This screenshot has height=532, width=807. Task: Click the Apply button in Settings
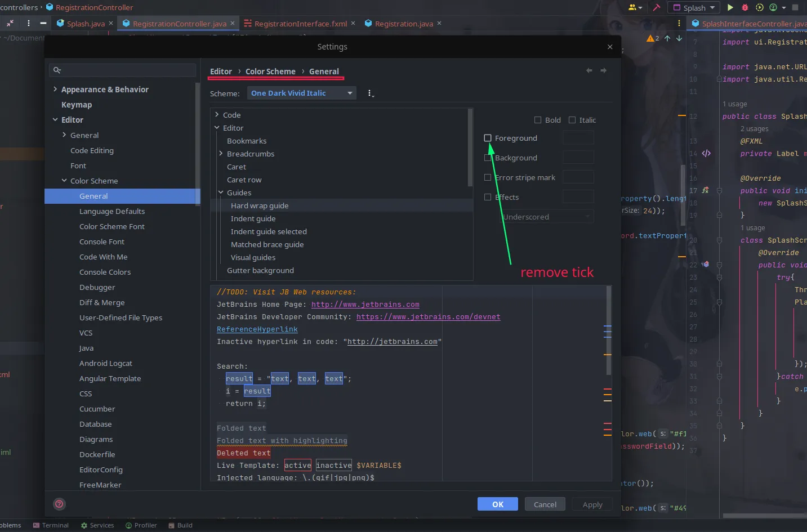(x=592, y=504)
